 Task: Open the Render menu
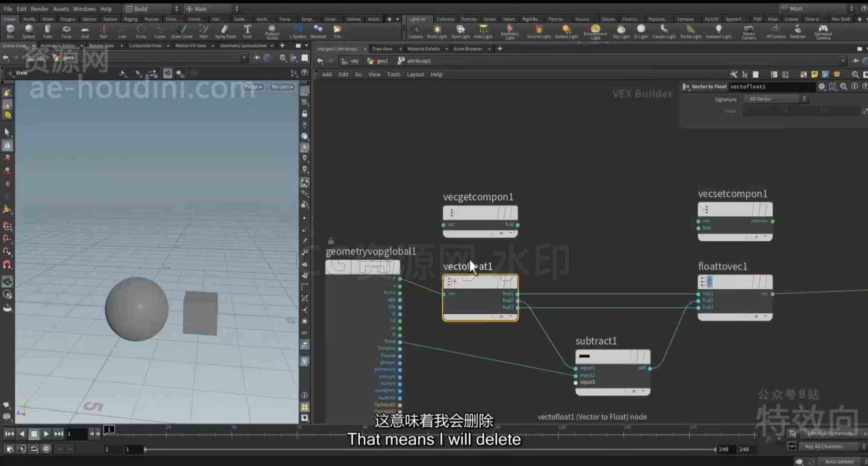click(40, 9)
